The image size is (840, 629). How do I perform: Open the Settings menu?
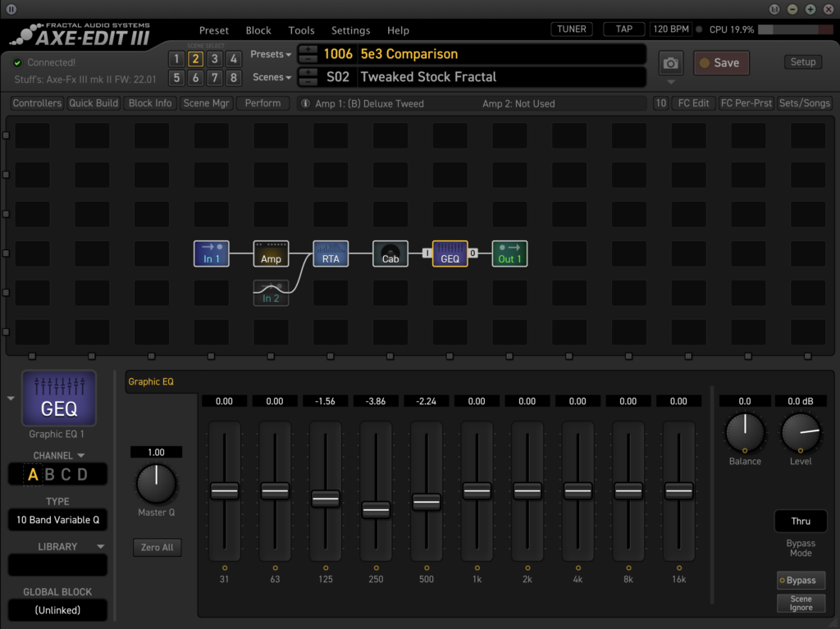click(x=350, y=30)
